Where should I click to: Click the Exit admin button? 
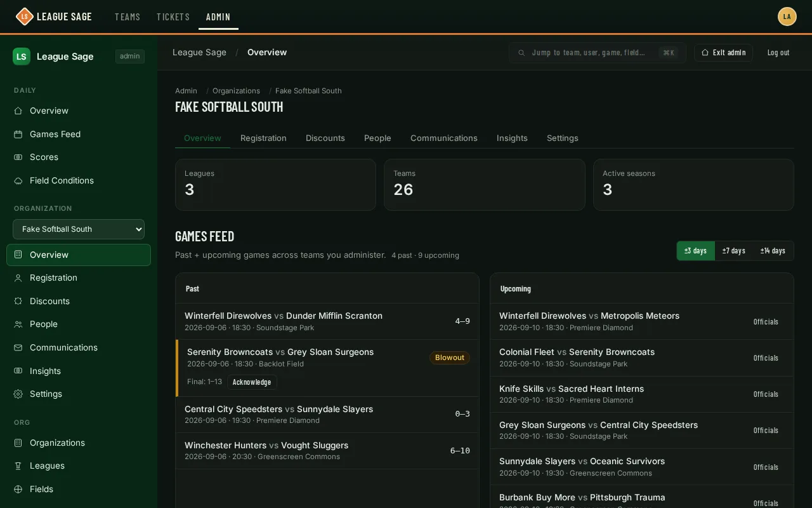(723, 53)
